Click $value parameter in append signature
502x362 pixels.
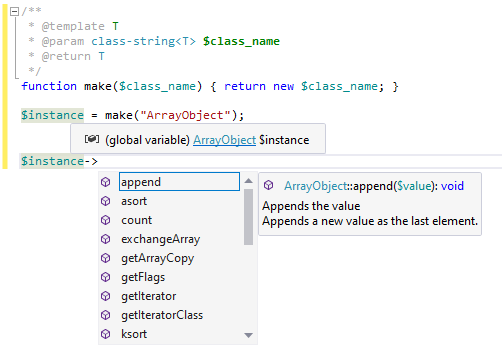tap(413, 186)
